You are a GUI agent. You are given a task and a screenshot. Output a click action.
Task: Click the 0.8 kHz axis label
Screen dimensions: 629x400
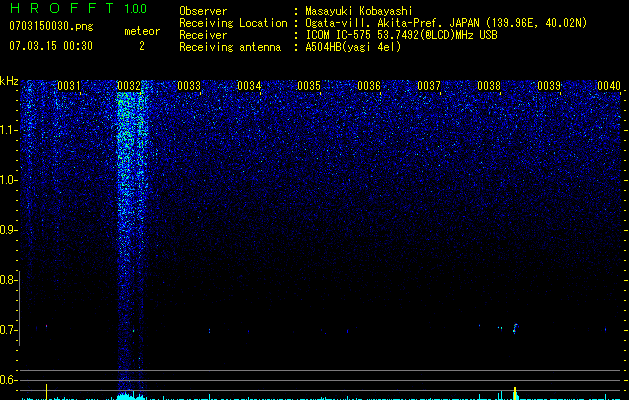[8, 280]
